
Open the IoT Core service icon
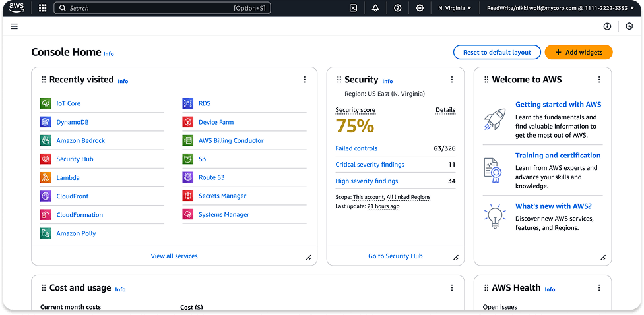(x=46, y=103)
